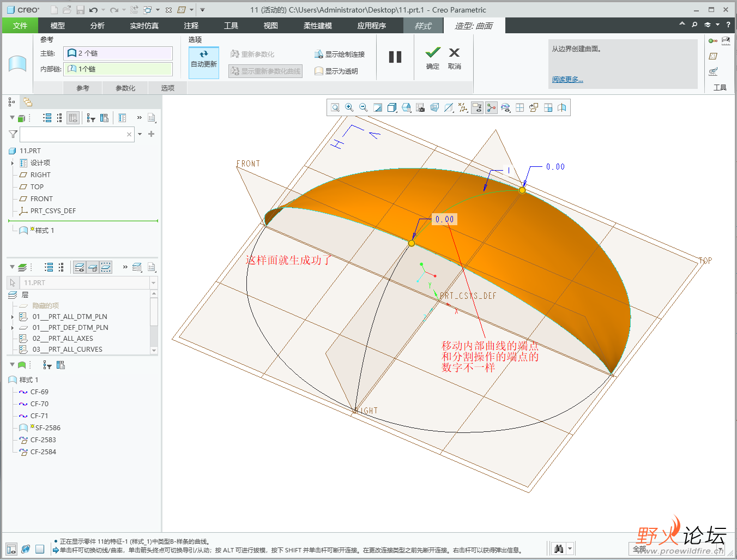Screen dimensions: 737x560
Task: Switch to the 样式 ribbon tab
Action: [423, 26]
